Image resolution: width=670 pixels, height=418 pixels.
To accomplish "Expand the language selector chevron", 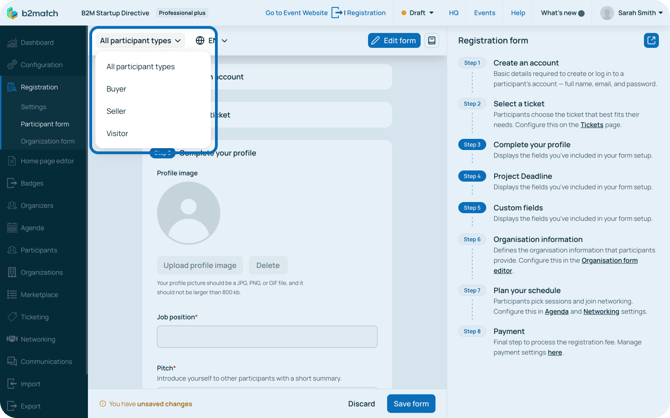I will pos(225,41).
